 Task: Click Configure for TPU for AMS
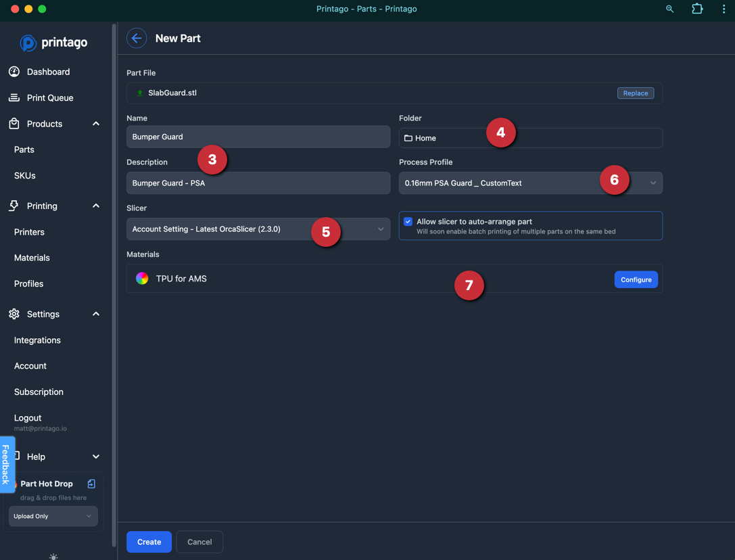coord(636,279)
